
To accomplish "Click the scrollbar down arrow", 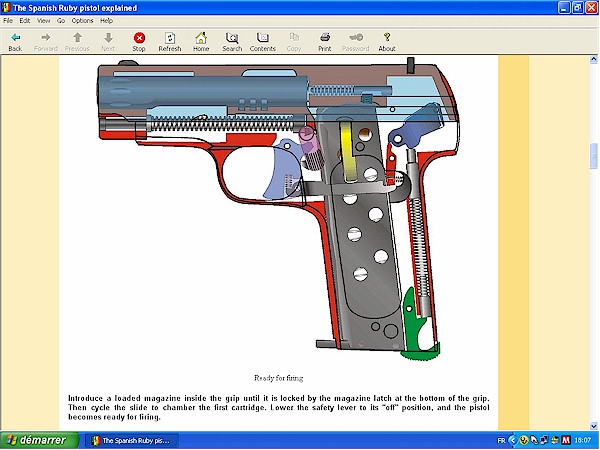I will (x=593, y=426).
